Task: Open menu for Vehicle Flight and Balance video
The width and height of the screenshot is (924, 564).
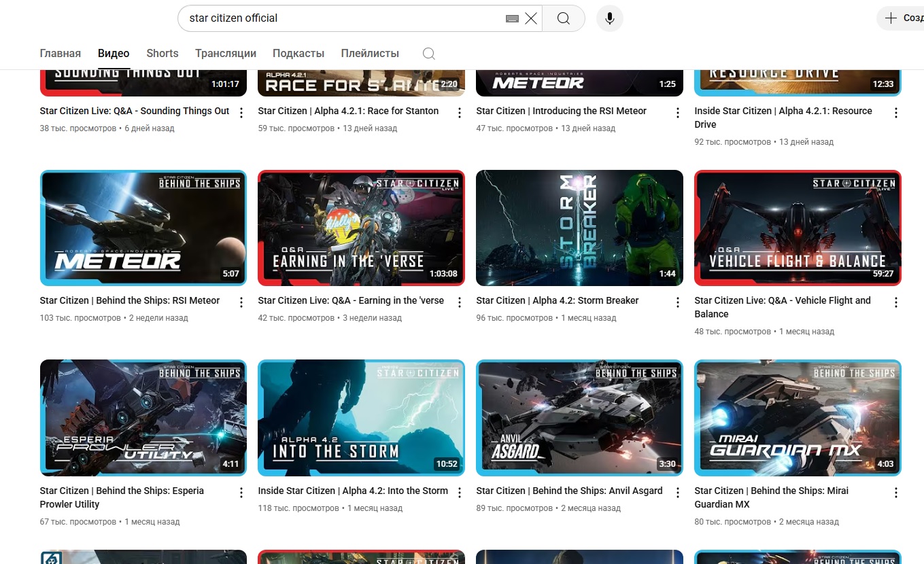Action: [896, 303]
